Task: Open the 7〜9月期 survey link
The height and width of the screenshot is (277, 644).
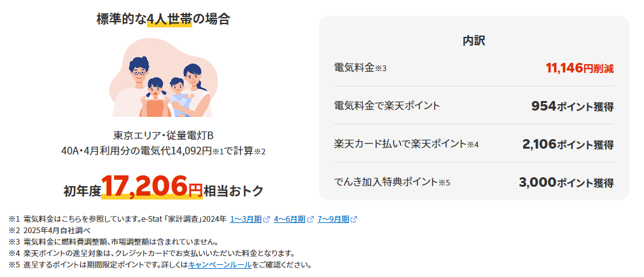Action: pos(333,219)
